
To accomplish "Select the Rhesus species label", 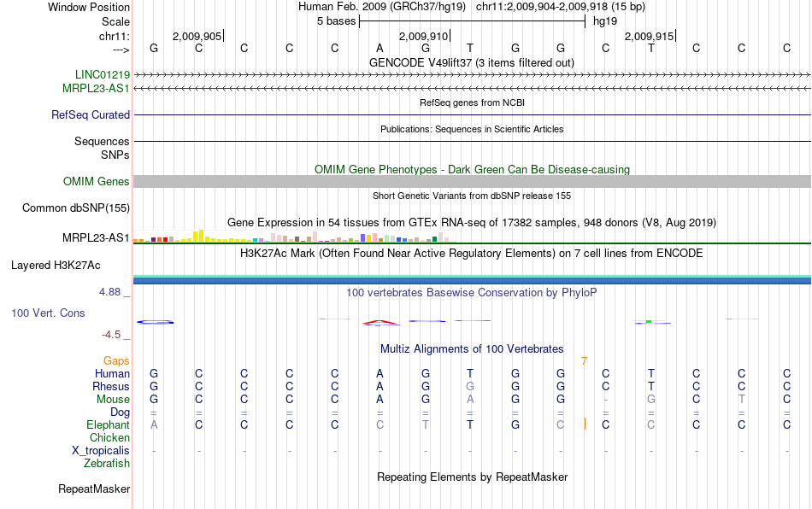I will (x=111, y=386).
